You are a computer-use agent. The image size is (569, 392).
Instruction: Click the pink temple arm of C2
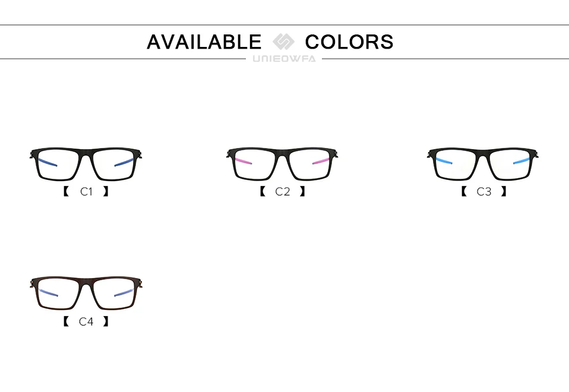tap(243, 161)
